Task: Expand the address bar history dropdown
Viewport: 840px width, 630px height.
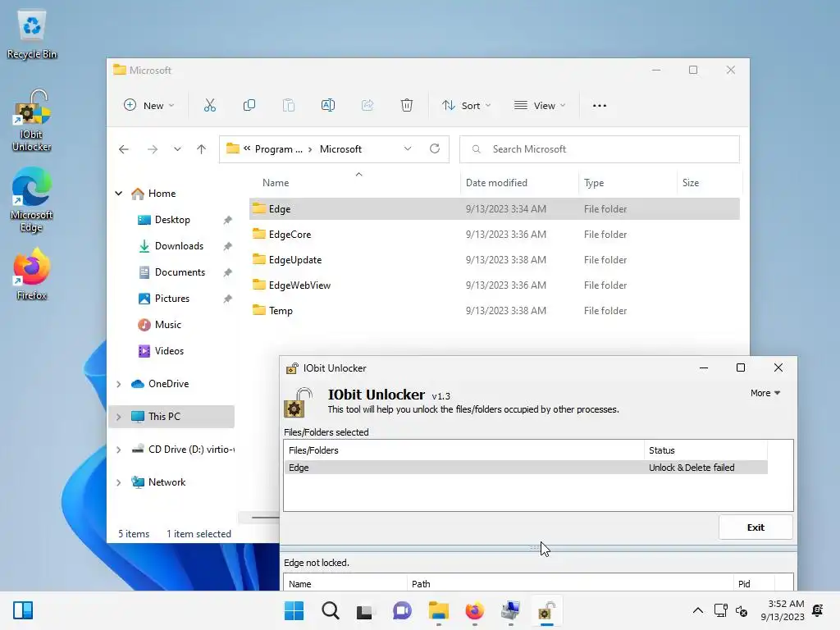Action: pos(408,149)
